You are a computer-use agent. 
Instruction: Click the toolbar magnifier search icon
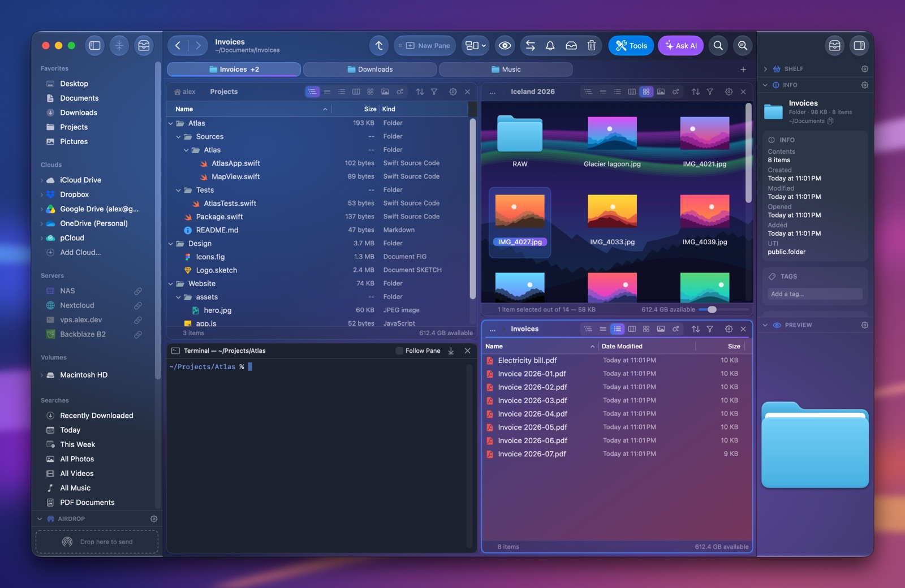pos(718,46)
